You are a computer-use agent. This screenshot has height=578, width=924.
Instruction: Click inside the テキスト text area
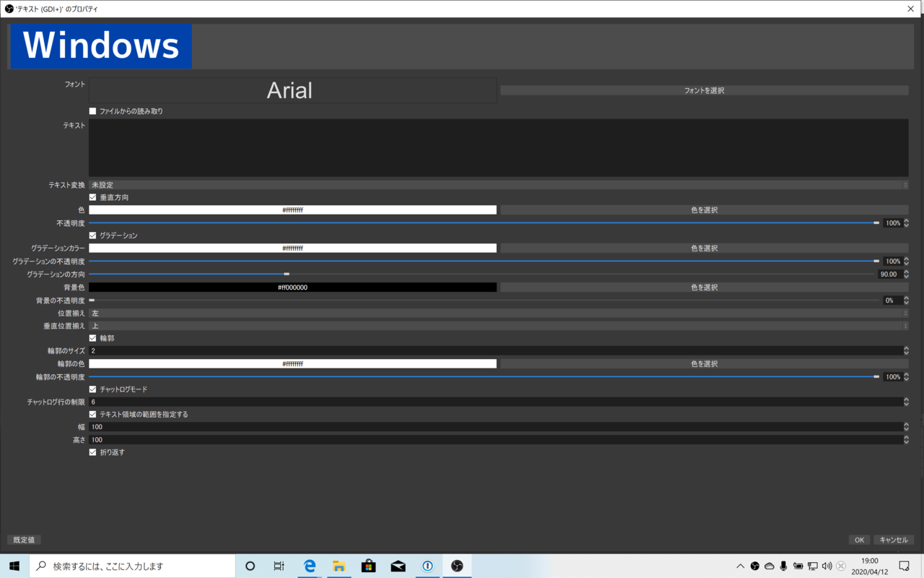point(498,148)
